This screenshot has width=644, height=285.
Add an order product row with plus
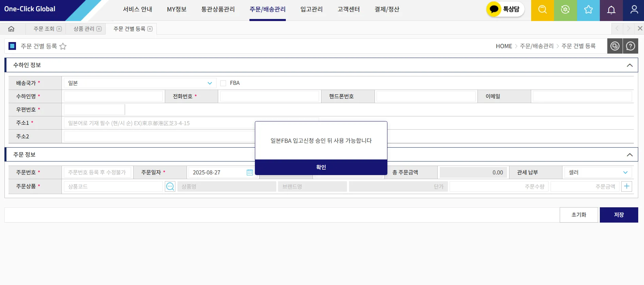(x=627, y=186)
